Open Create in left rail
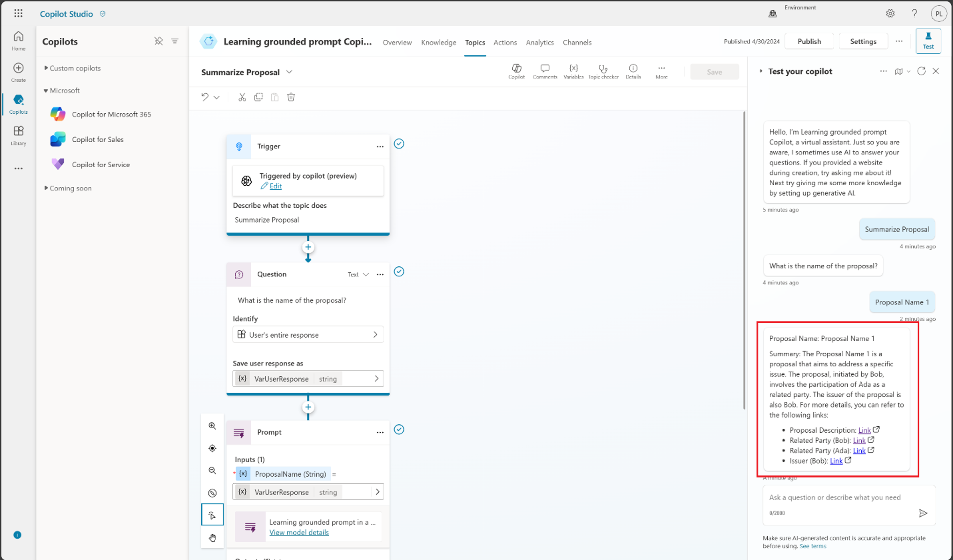The image size is (953, 560). [18, 73]
